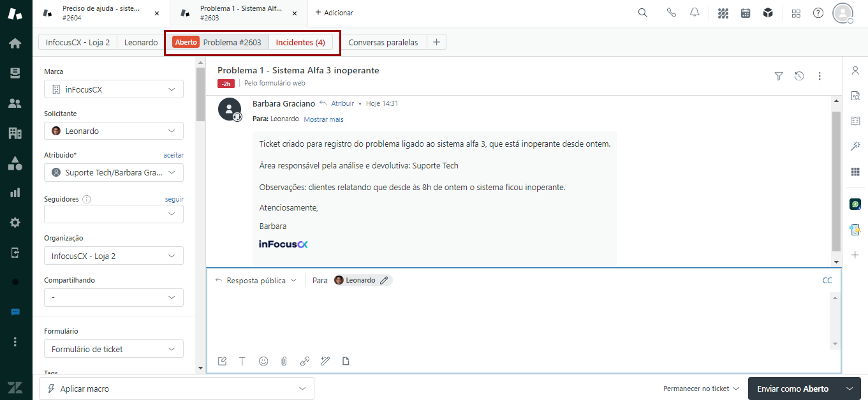Open notifications bell icon

695,13
